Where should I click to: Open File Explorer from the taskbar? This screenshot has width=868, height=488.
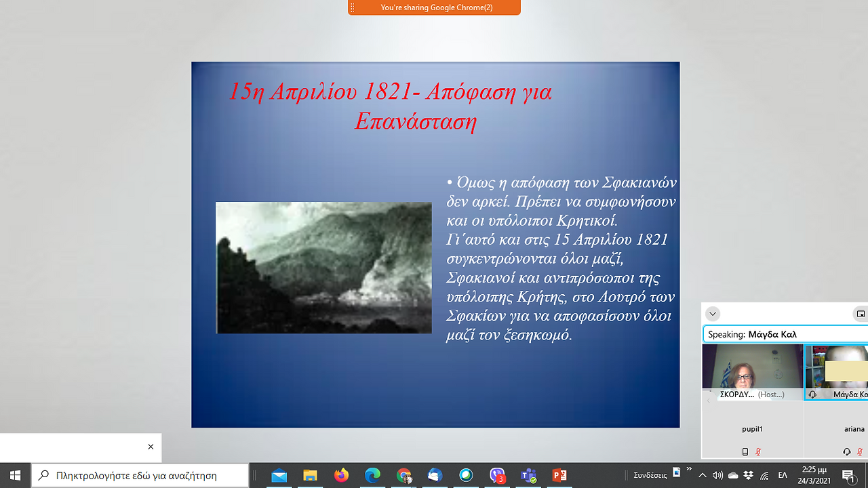coord(310,475)
